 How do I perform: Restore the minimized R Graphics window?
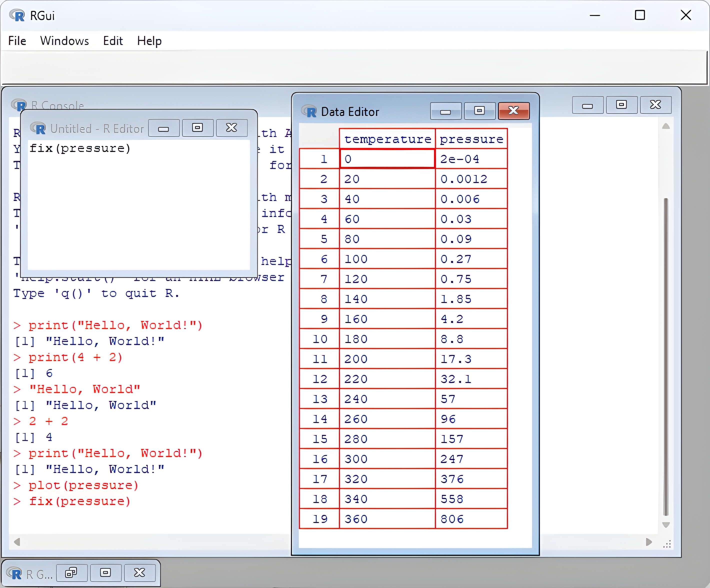[72, 572]
